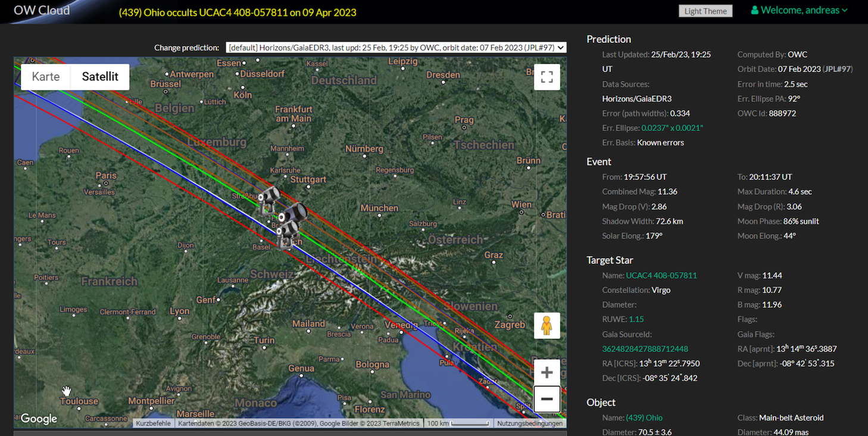Toggle the Light Theme button
The width and height of the screenshot is (868, 436).
pos(705,11)
